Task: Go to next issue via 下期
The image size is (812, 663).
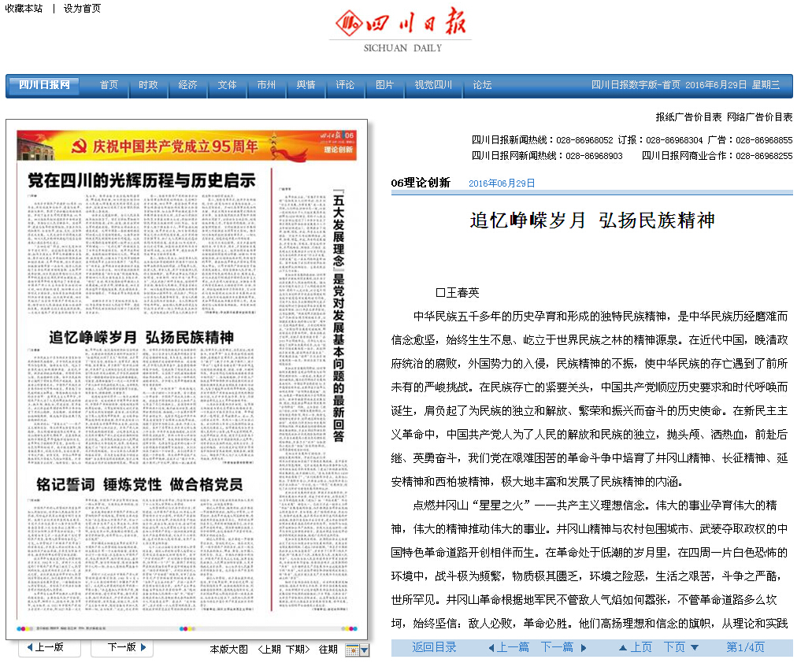Action: point(298,650)
